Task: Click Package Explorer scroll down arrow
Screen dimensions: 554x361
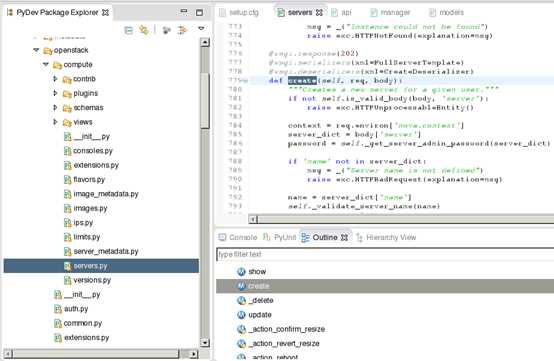Action: pos(205,343)
